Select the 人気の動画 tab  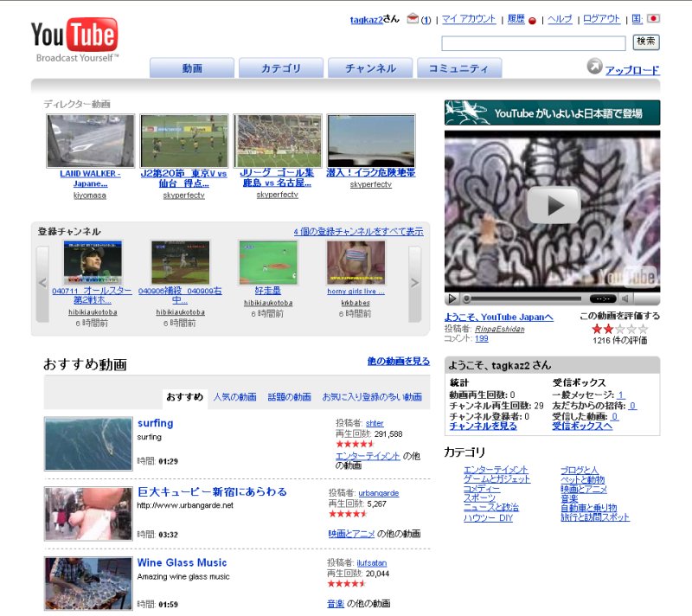click(234, 397)
